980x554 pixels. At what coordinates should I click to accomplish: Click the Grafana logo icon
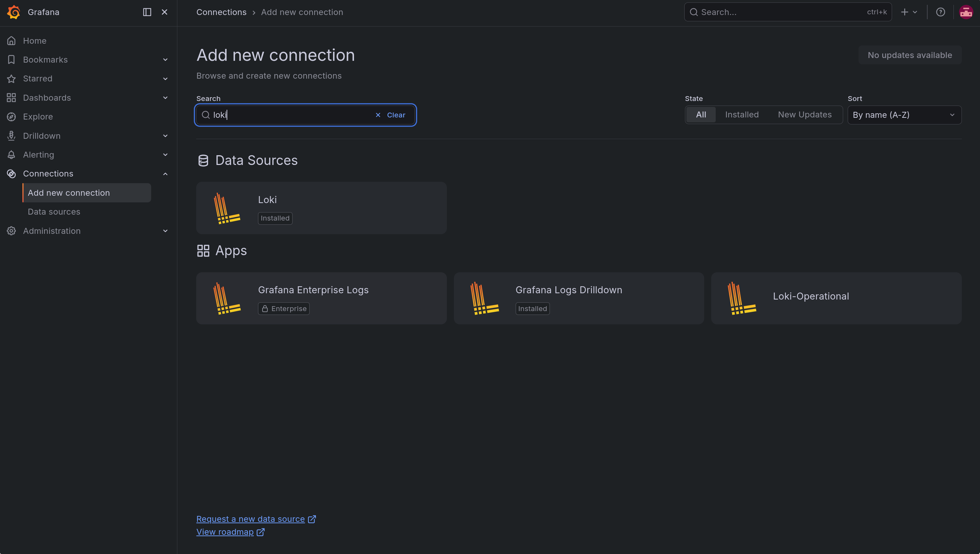point(14,12)
